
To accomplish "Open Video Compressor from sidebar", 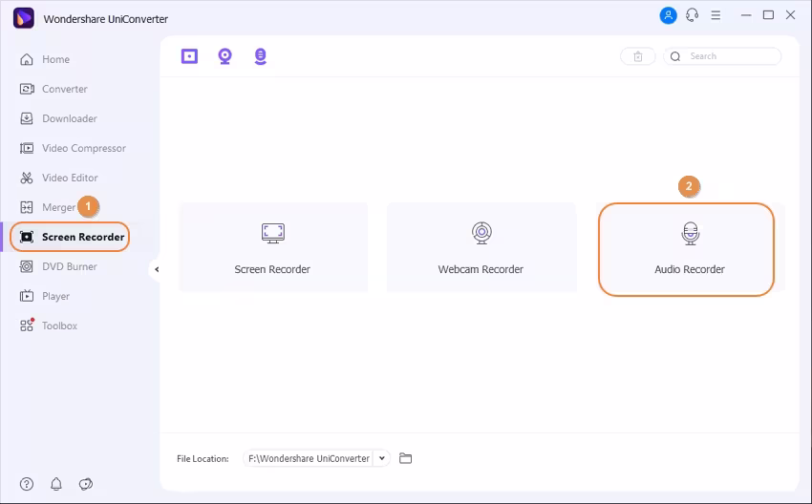I will [x=73, y=148].
